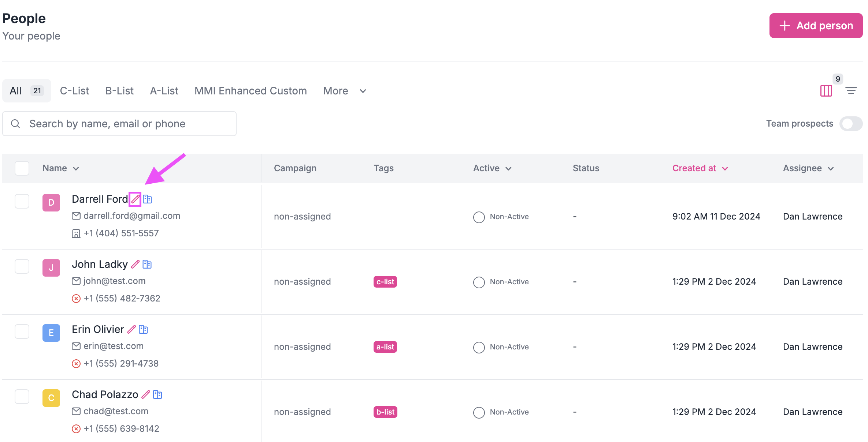Open the details panel icon beside Erin Olivier
The width and height of the screenshot is (868, 442).
[143, 329]
